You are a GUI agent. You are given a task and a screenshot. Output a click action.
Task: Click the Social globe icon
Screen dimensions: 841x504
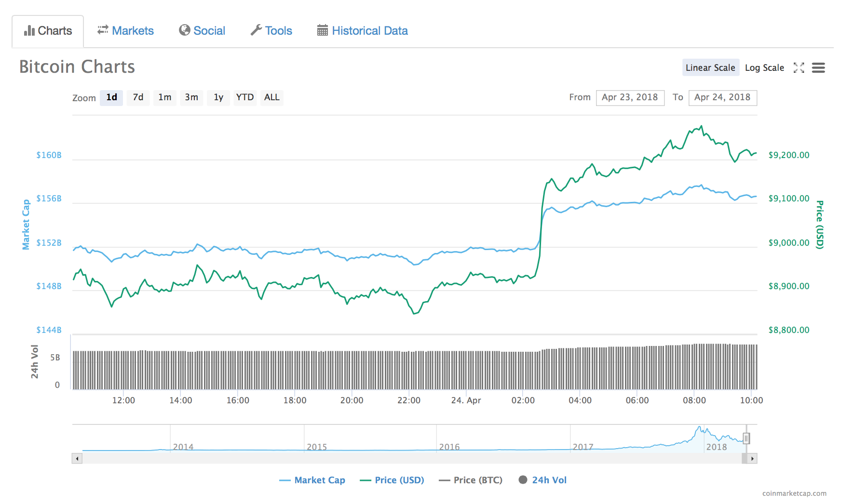click(x=184, y=30)
